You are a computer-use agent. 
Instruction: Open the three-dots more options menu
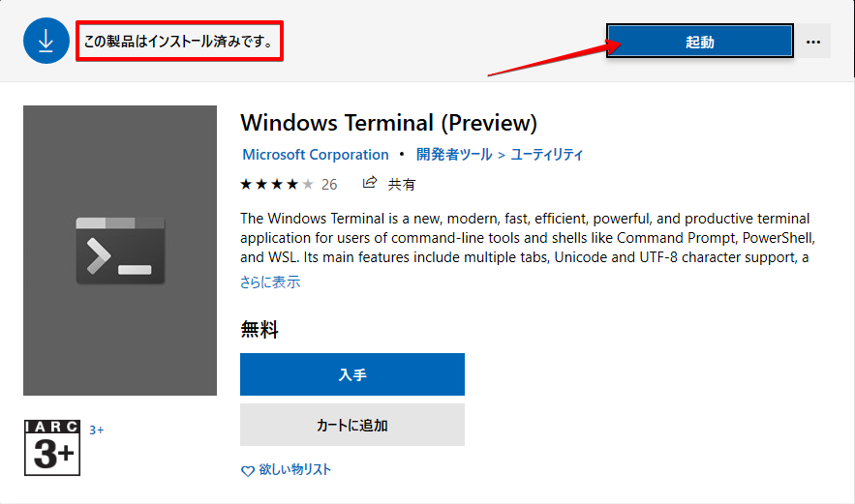tap(813, 42)
